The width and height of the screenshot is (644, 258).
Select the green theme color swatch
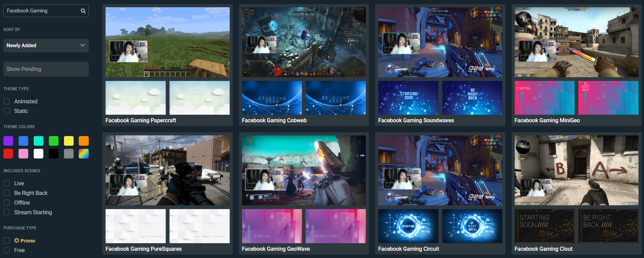tap(54, 141)
